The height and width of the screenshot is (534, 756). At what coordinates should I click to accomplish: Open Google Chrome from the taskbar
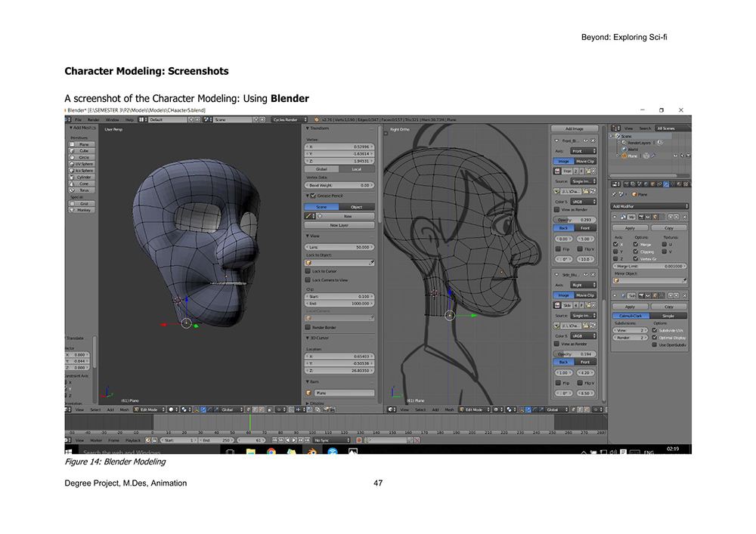click(x=271, y=452)
